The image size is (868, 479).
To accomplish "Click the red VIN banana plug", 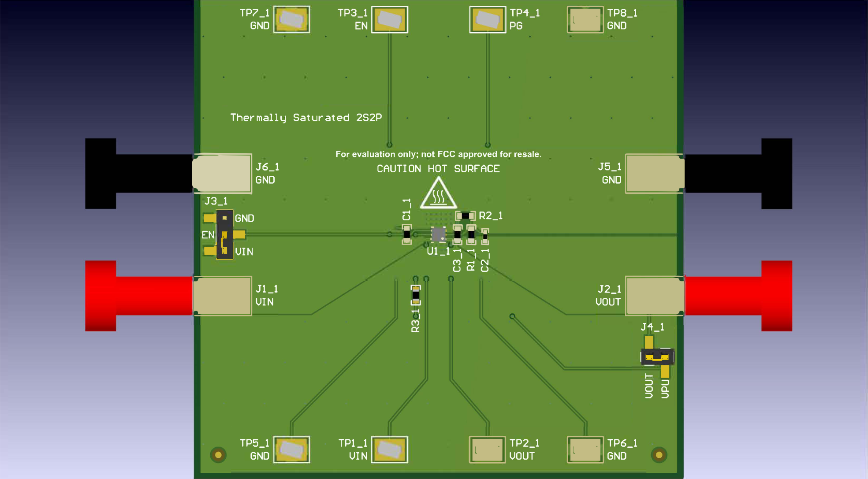I will pyautogui.click(x=132, y=297).
